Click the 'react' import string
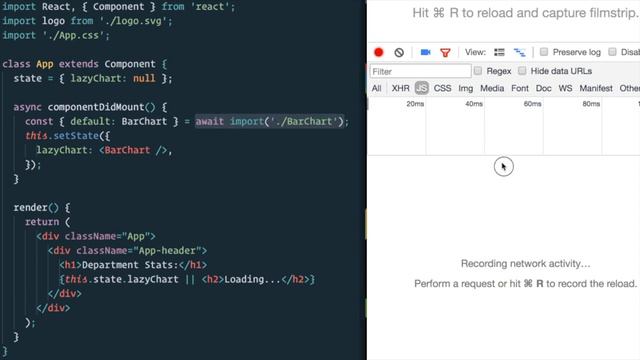 tap(210, 7)
